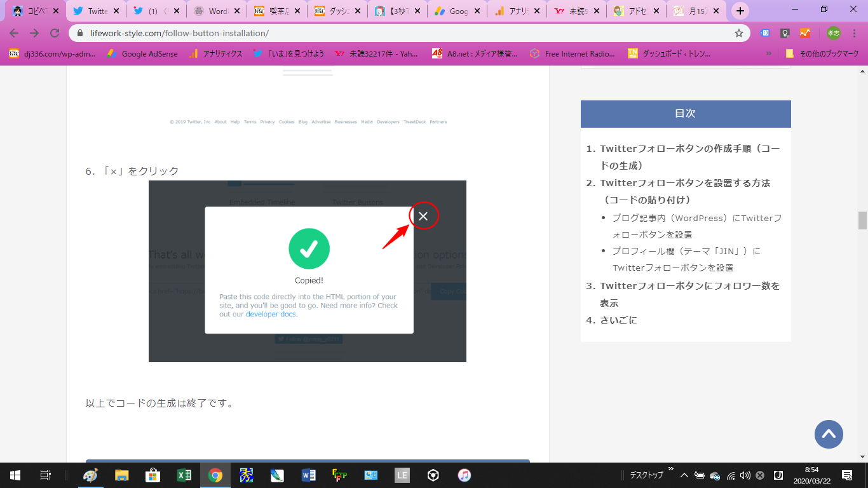868x488 pixels.
Task: Reload the current page
Action: coord(55,33)
